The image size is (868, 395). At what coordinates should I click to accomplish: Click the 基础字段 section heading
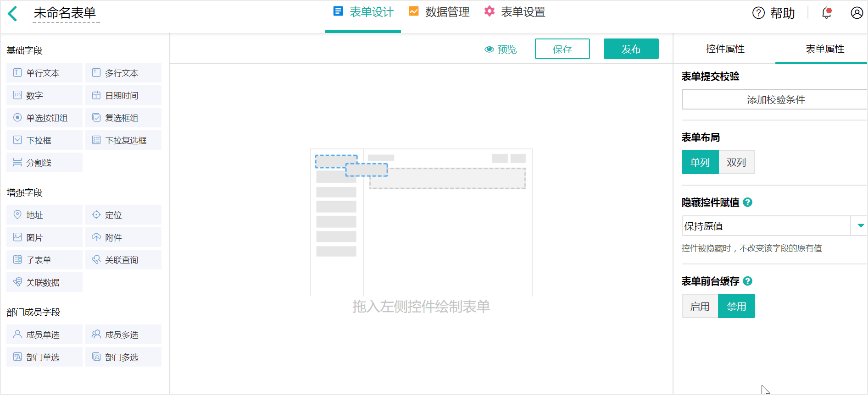pyautogui.click(x=24, y=50)
